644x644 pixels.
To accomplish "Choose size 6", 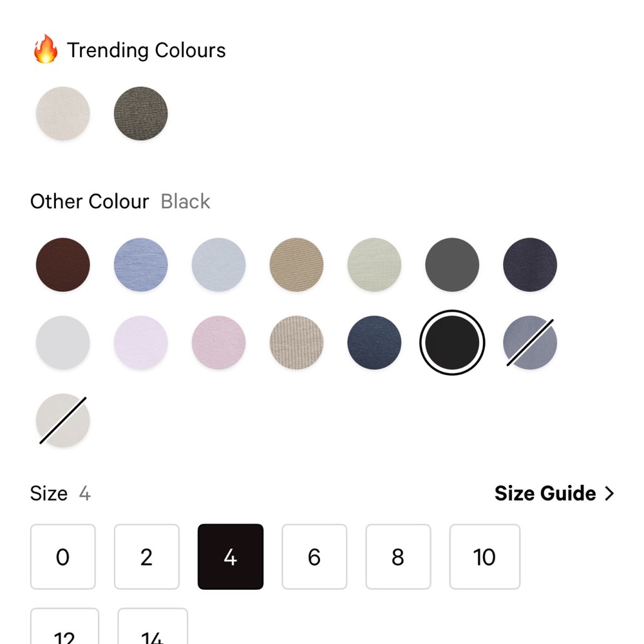I will pos(314,557).
